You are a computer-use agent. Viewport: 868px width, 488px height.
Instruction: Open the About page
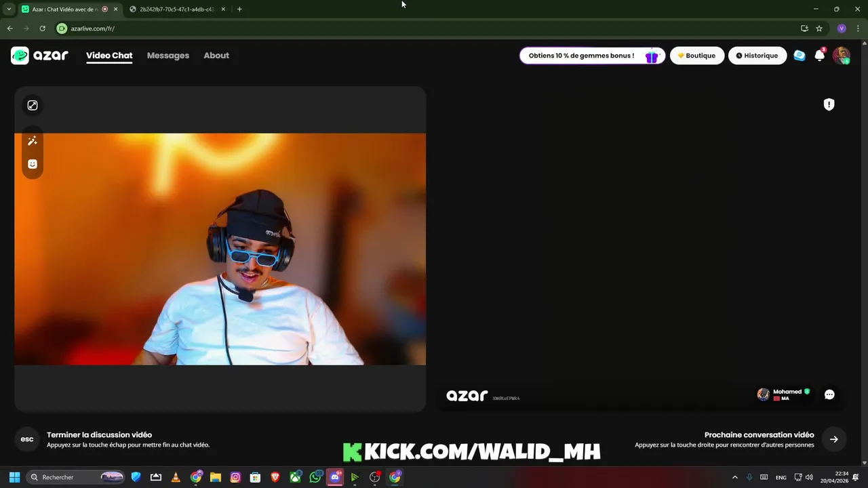tap(216, 56)
